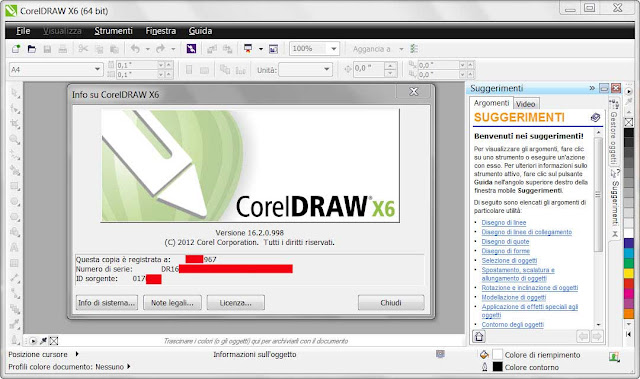Select the Text tool in toolbox
This screenshot has width=640, height=379.
(15, 248)
